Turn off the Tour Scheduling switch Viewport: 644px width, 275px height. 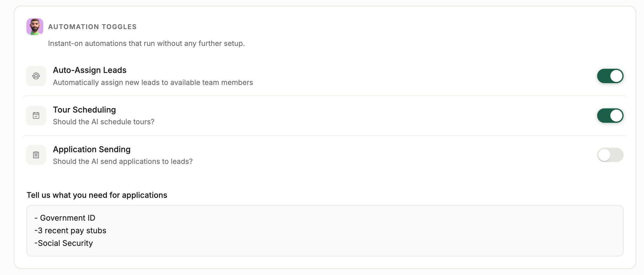(x=610, y=116)
